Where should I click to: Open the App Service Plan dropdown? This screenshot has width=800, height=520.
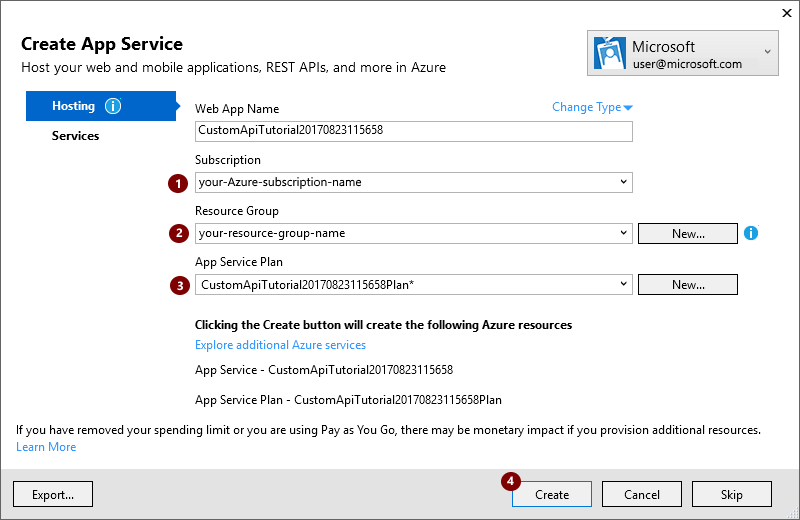point(413,284)
